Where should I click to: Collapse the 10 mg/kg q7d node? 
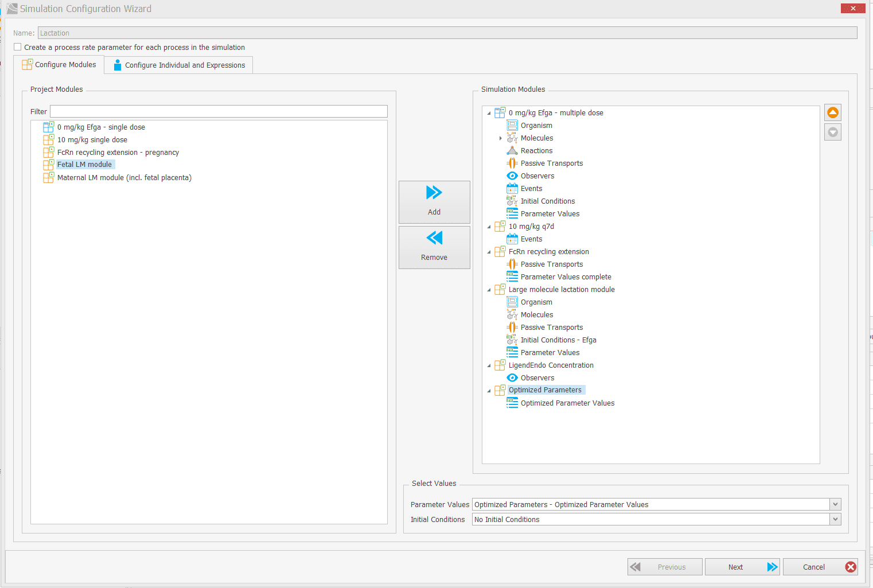489,227
